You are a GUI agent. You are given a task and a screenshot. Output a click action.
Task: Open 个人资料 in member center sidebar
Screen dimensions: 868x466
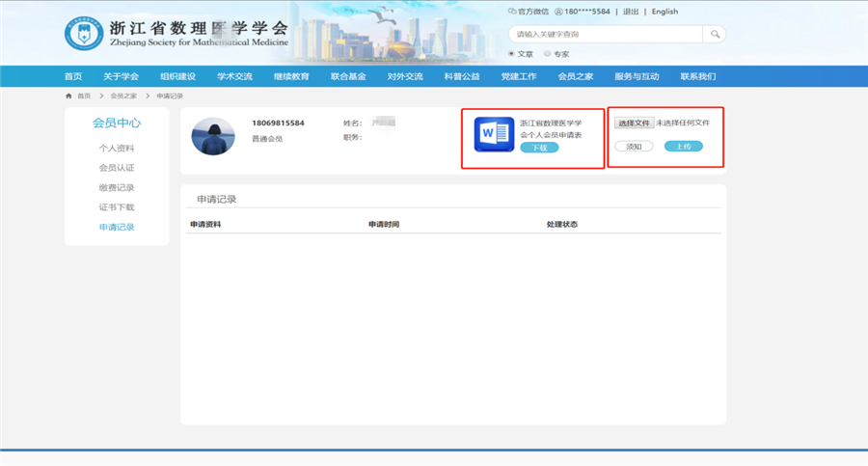pyautogui.click(x=117, y=149)
